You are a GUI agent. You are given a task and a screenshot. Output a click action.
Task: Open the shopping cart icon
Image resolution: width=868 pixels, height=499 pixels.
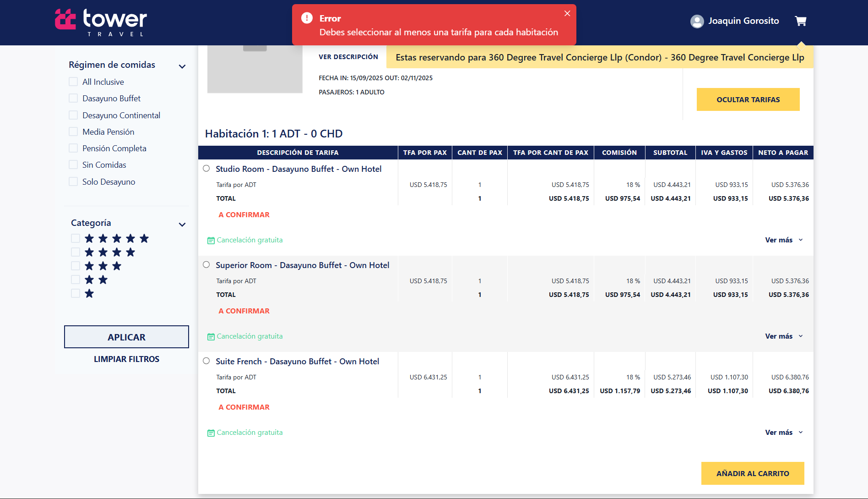[800, 21]
